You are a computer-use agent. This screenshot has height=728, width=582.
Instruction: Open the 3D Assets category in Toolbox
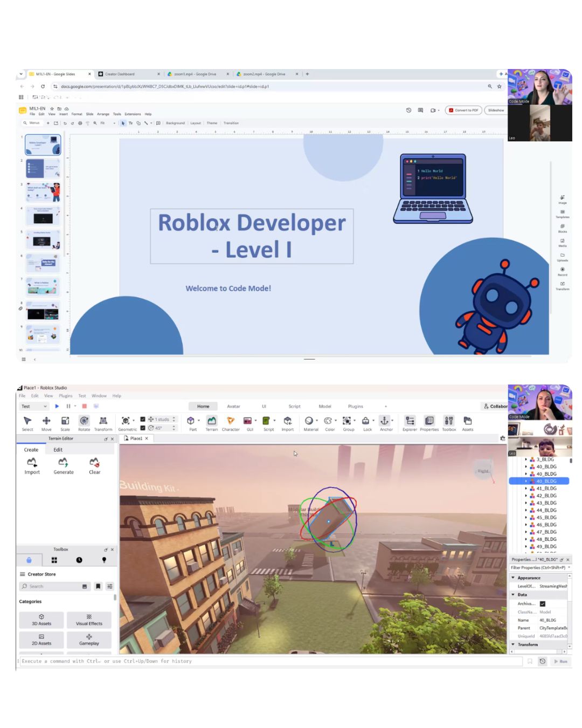[x=41, y=620]
